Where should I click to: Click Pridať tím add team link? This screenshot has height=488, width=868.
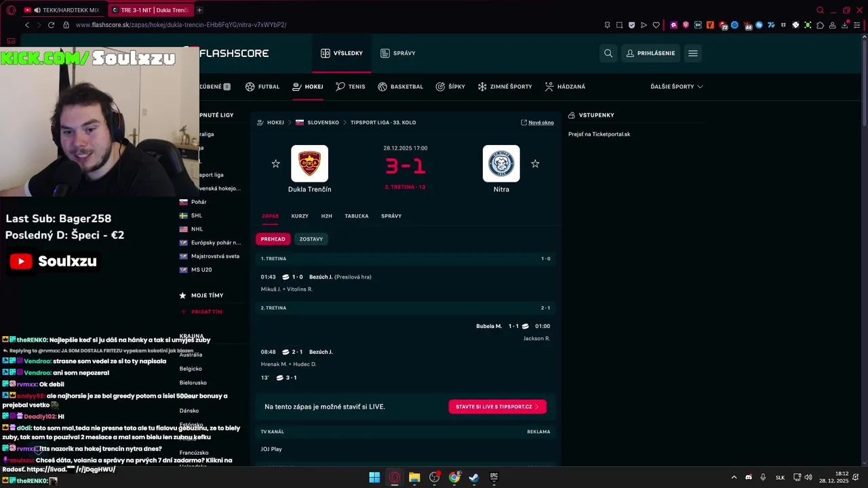(201, 312)
